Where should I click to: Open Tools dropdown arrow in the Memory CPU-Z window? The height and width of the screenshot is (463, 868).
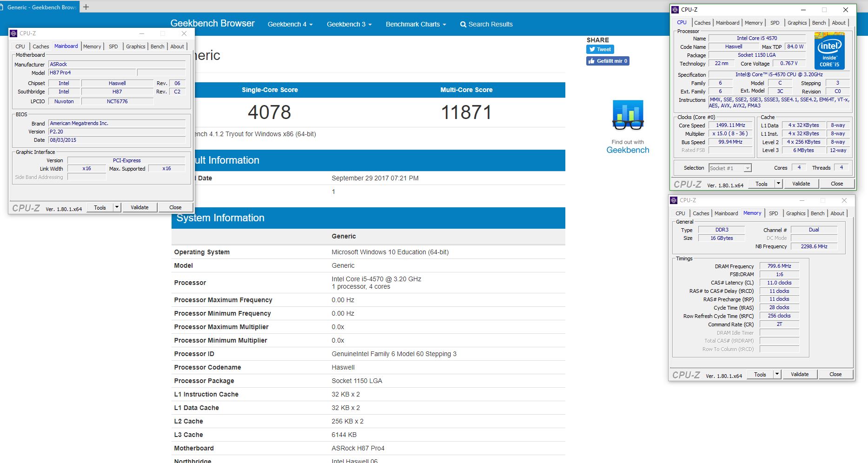(777, 374)
